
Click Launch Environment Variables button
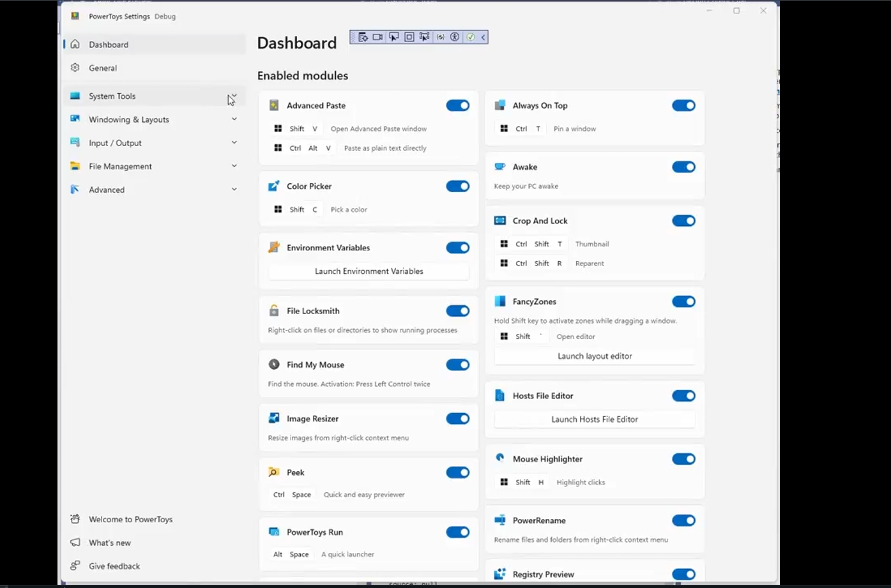(369, 271)
